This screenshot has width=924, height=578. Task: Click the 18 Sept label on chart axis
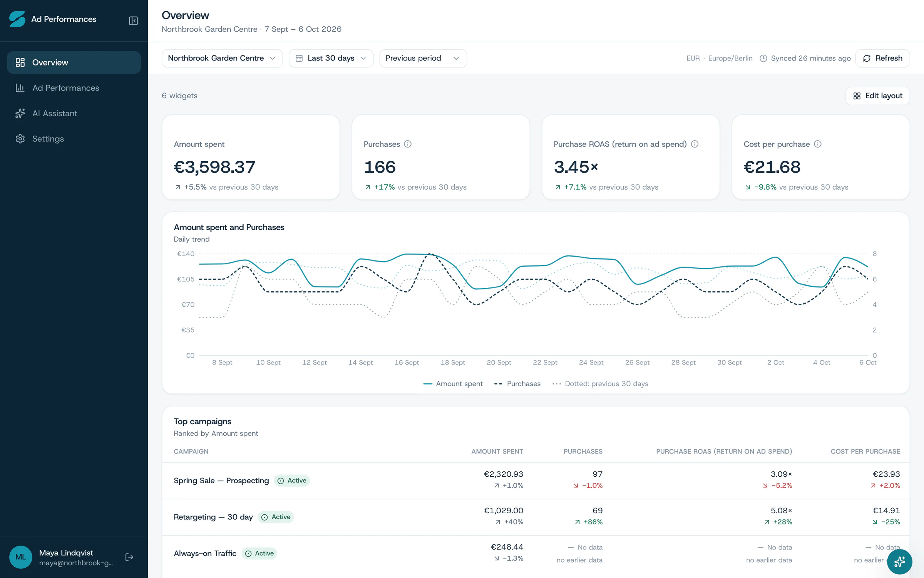pos(453,363)
